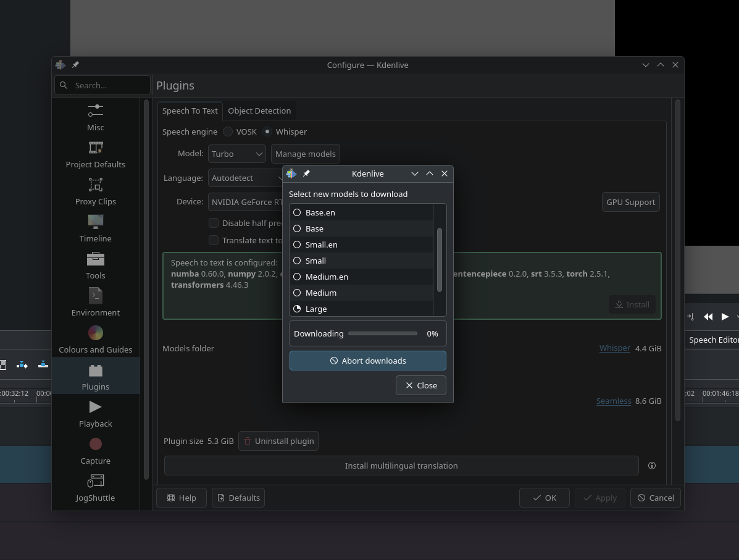This screenshot has height=560, width=739.
Task: Click Uninstall plugin button
Action: (x=278, y=441)
